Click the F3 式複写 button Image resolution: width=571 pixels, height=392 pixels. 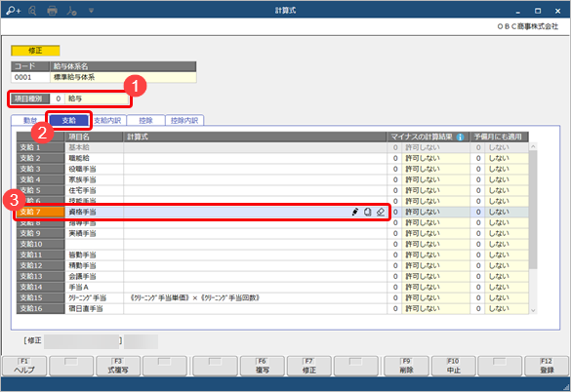click(118, 366)
